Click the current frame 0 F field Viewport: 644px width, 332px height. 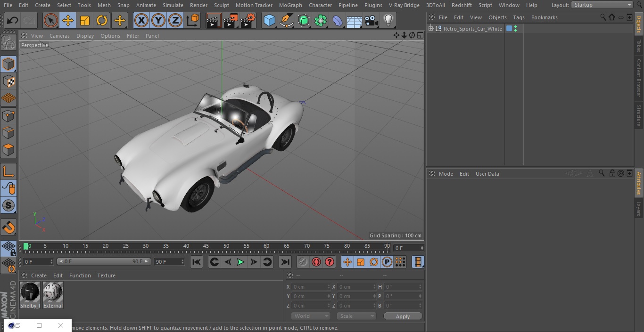pos(38,261)
